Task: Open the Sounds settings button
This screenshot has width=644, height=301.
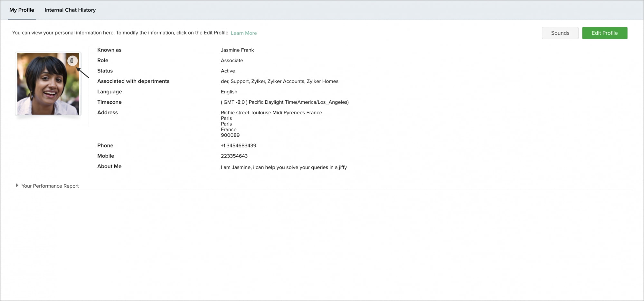Action: pos(560,33)
